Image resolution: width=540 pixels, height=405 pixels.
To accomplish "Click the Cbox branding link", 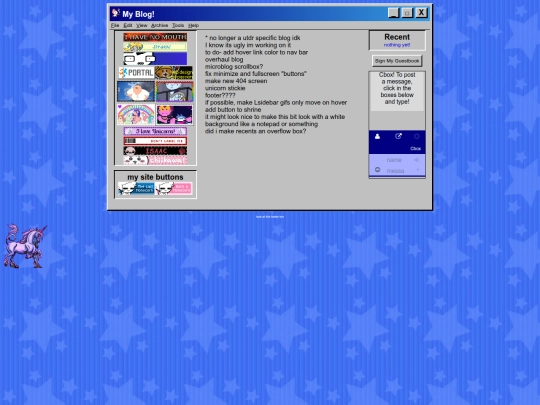I will point(415,148).
